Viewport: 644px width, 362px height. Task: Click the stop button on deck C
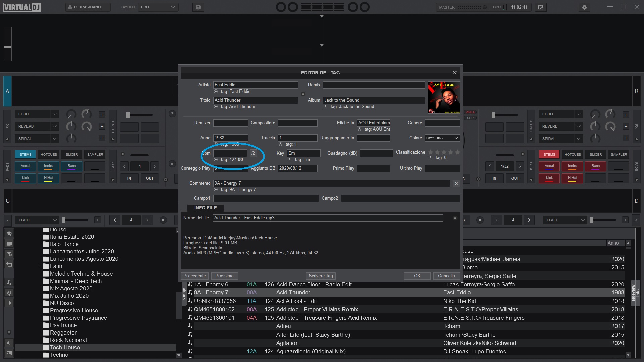click(x=163, y=220)
